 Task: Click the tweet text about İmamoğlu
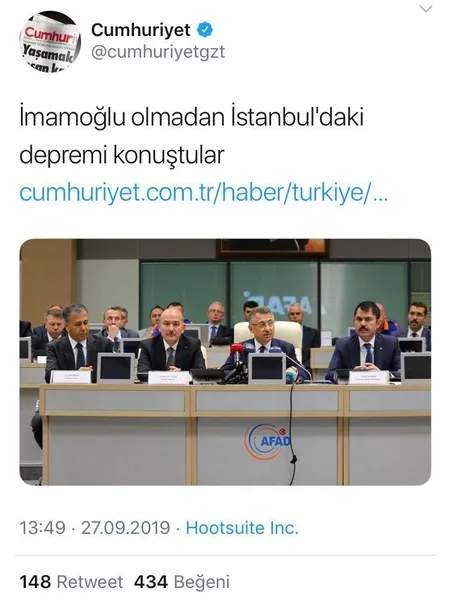tap(191, 136)
